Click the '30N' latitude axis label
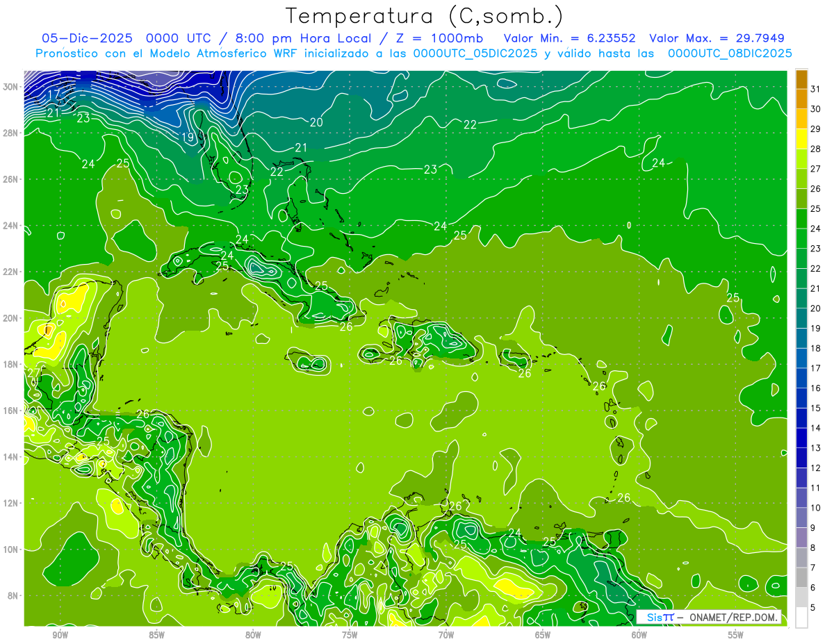834x644 pixels. [x=11, y=87]
